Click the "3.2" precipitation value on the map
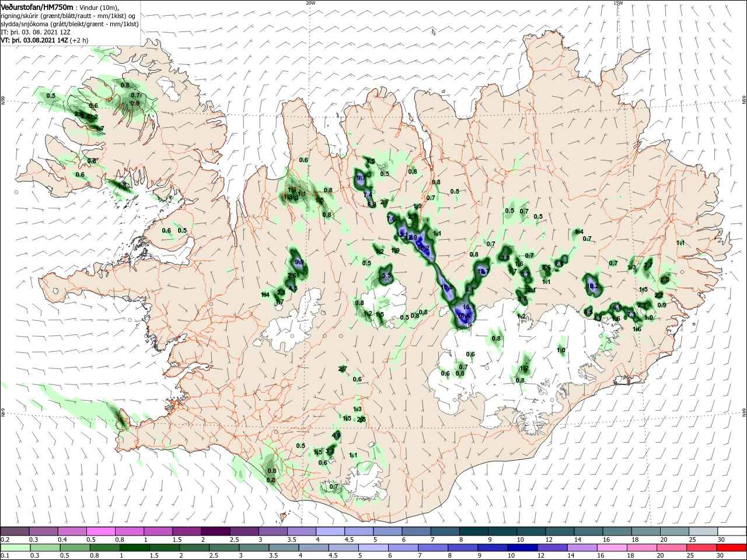The image size is (747, 560). (x=330, y=451)
